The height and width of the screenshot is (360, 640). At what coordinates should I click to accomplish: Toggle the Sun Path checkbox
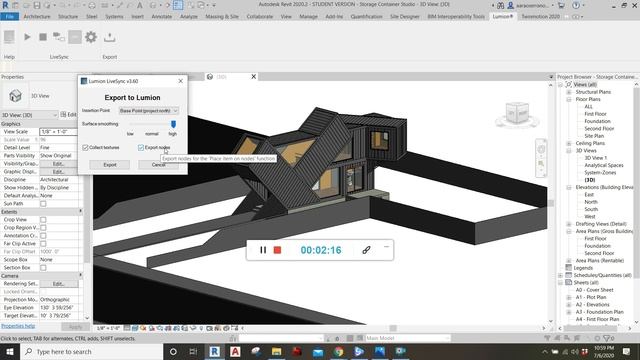pos(43,204)
